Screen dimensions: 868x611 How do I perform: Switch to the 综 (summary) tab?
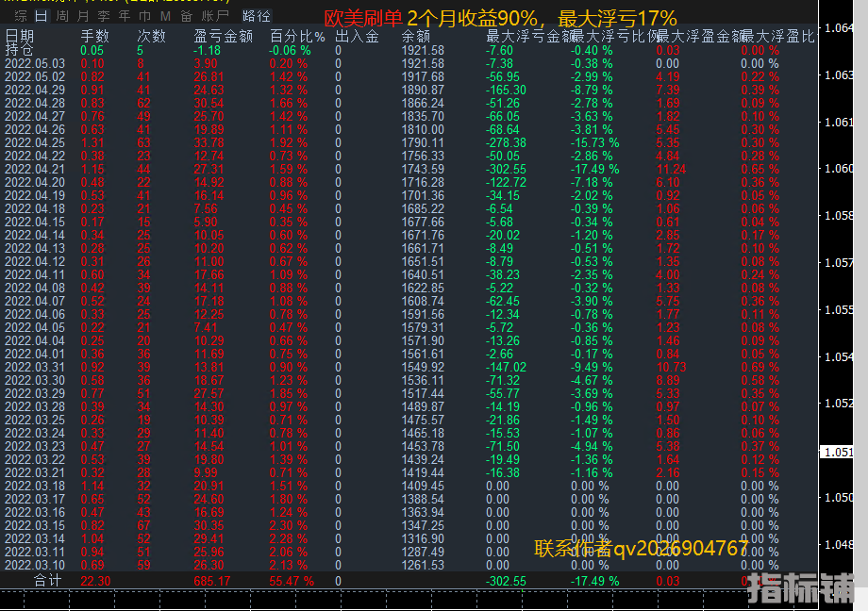click(21, 16)
